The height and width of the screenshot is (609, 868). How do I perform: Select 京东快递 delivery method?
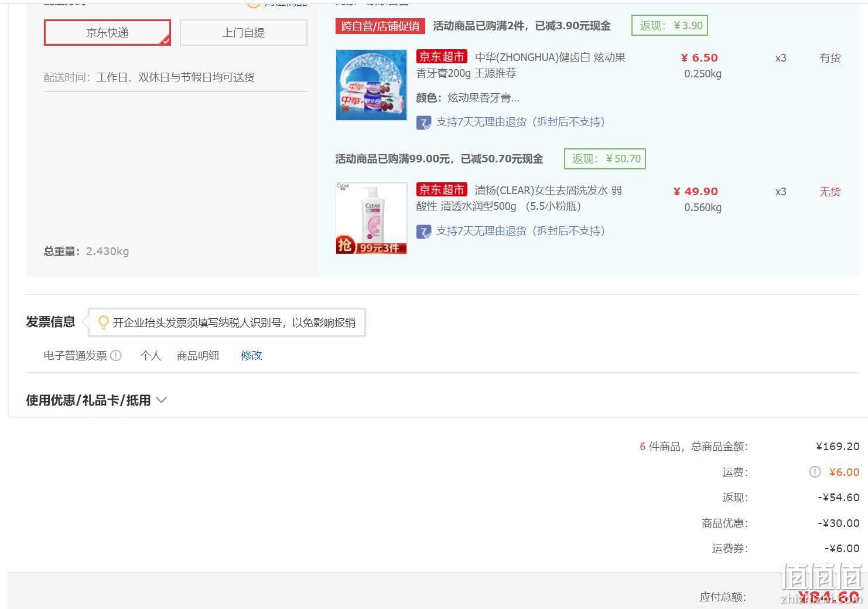click(107, 32)
